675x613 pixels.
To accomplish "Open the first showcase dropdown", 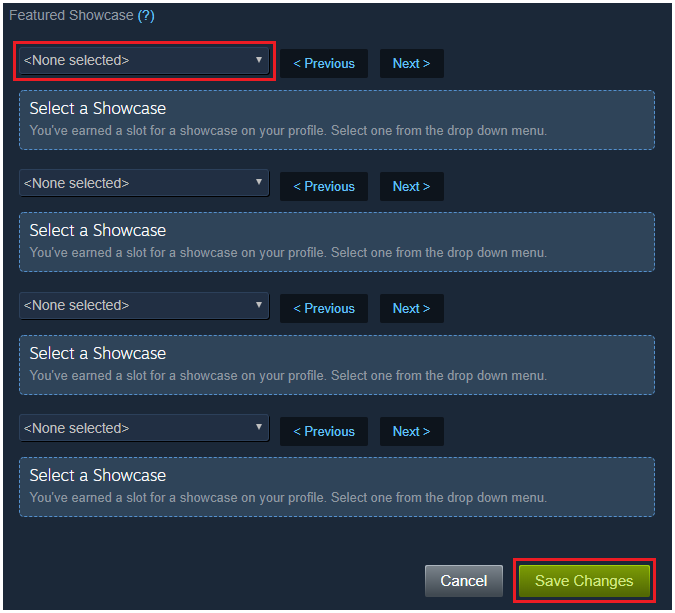I will click(144, 61).
